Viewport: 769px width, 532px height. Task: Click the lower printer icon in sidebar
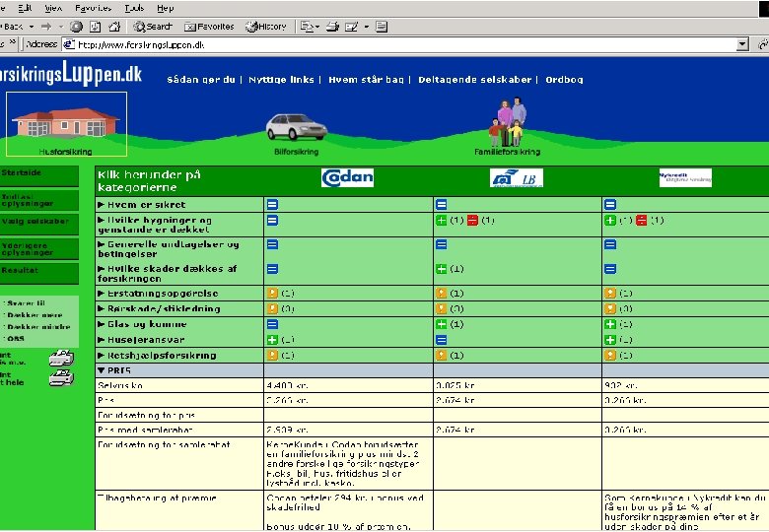61,377
